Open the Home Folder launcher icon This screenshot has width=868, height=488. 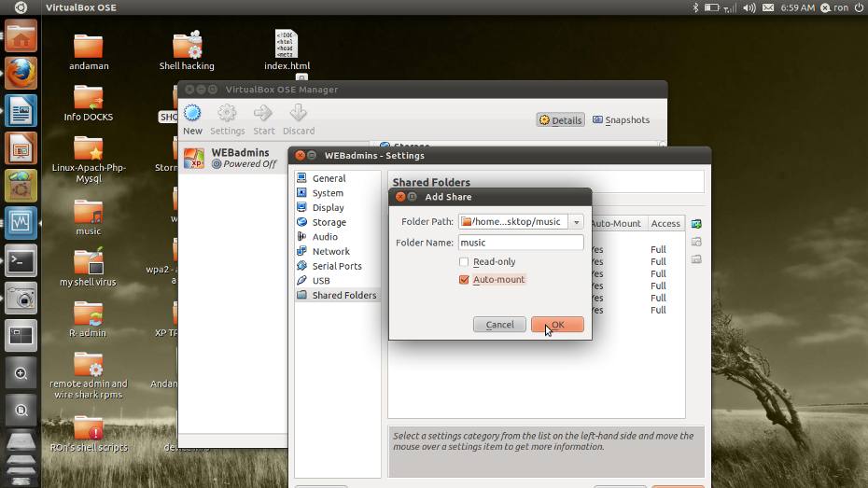[21, 36]
